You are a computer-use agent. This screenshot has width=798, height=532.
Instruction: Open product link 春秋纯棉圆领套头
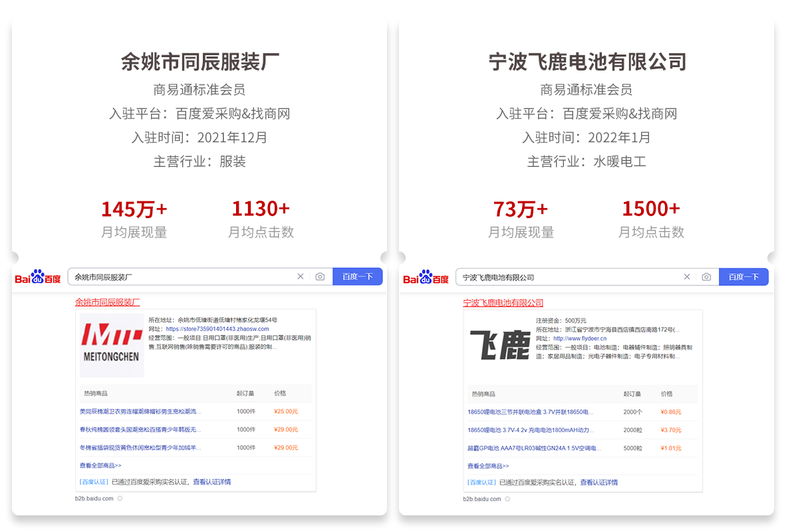140,430
